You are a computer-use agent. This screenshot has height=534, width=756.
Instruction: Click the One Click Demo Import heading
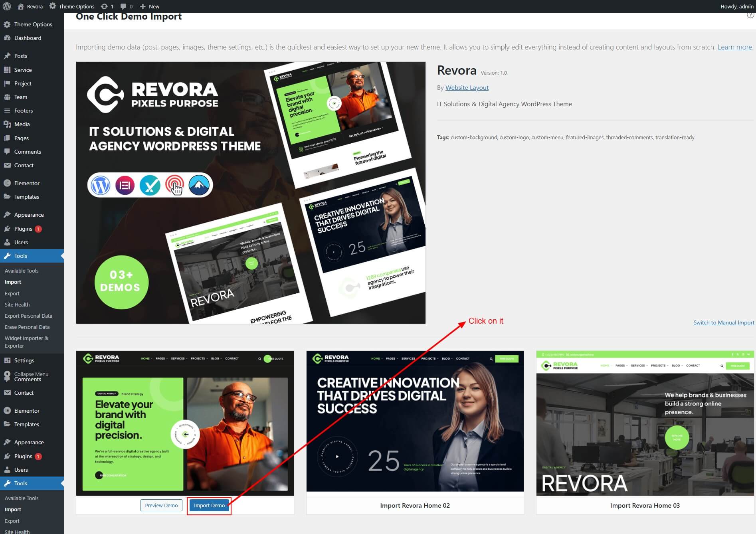(129, 17)
